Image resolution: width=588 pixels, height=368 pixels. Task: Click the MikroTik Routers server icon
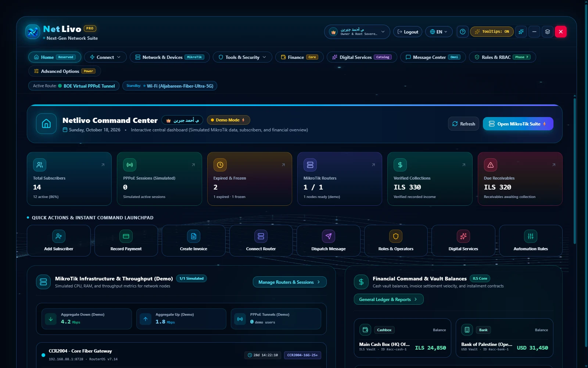310,165
